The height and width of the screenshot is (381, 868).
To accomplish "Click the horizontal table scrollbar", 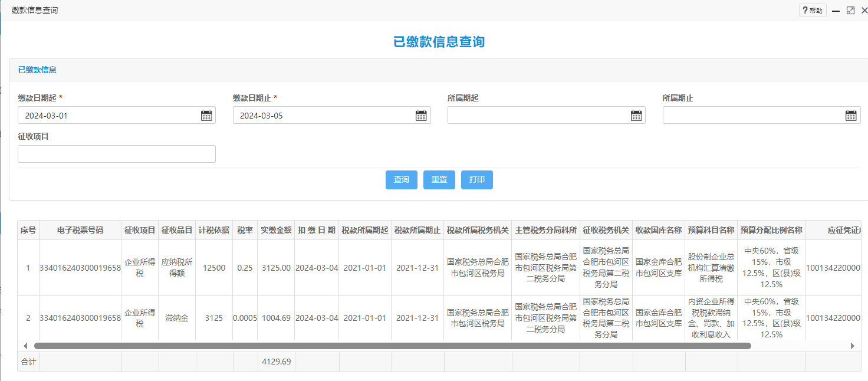I will point(392,346).
